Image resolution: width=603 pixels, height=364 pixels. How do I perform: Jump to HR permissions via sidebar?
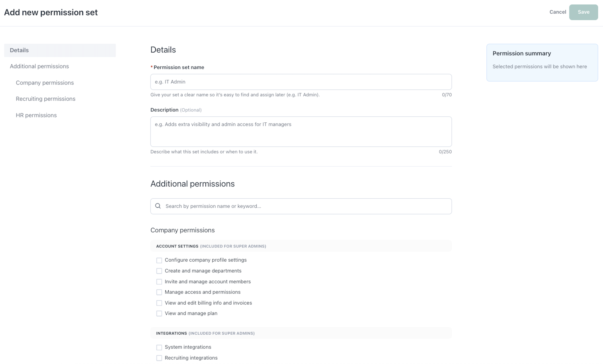36,115
